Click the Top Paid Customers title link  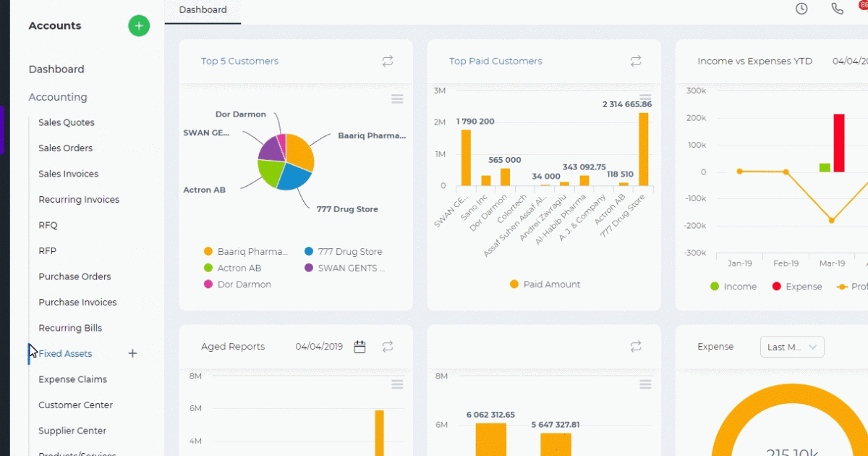pyautogui.click(x=495, y=62)
